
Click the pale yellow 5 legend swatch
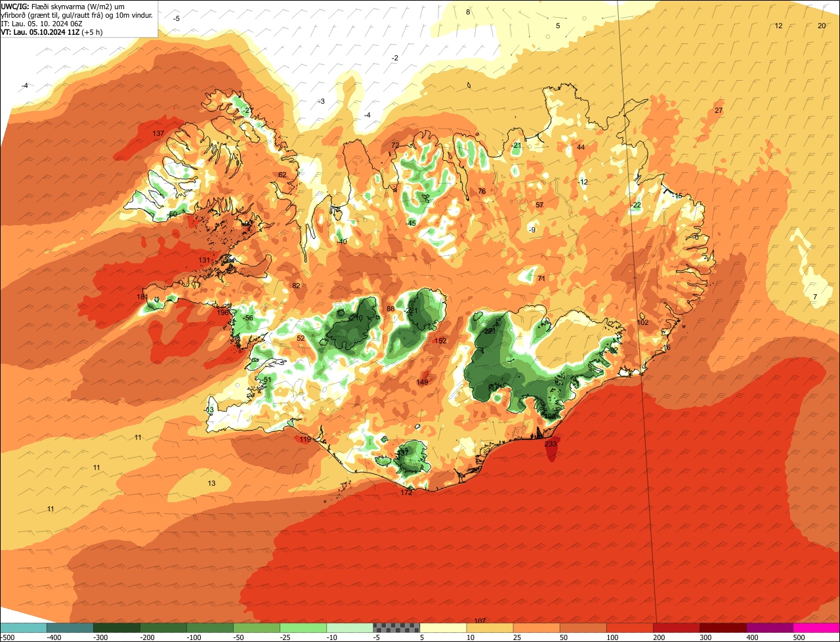click(443, 628)
